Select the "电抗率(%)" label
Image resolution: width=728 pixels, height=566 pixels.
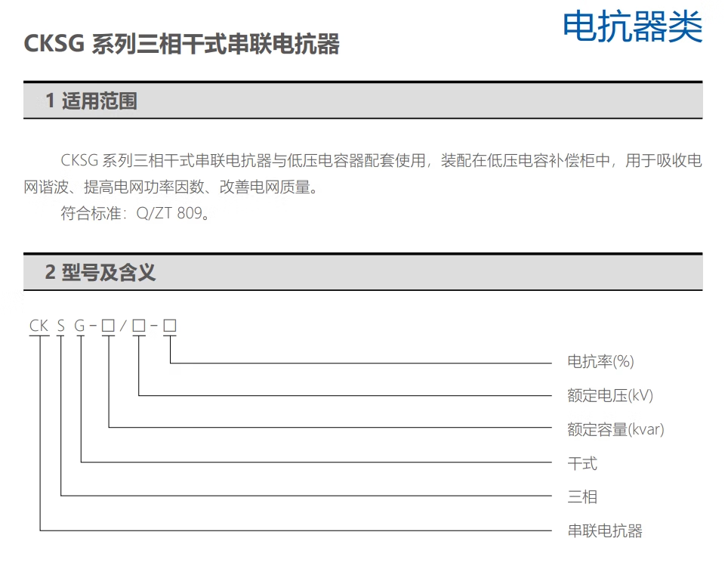click(600, 361)
